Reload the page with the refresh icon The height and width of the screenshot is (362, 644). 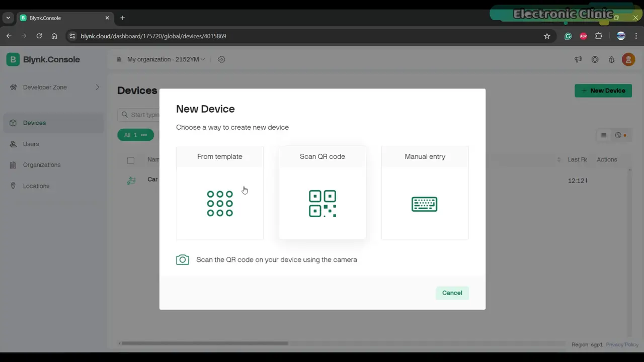click(x=39, y=36)
